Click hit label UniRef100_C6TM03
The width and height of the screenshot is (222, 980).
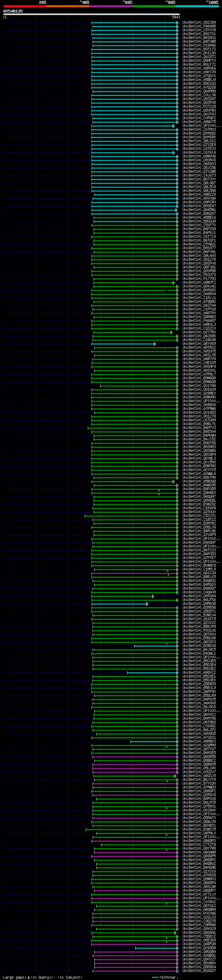(x=199, y=129)
